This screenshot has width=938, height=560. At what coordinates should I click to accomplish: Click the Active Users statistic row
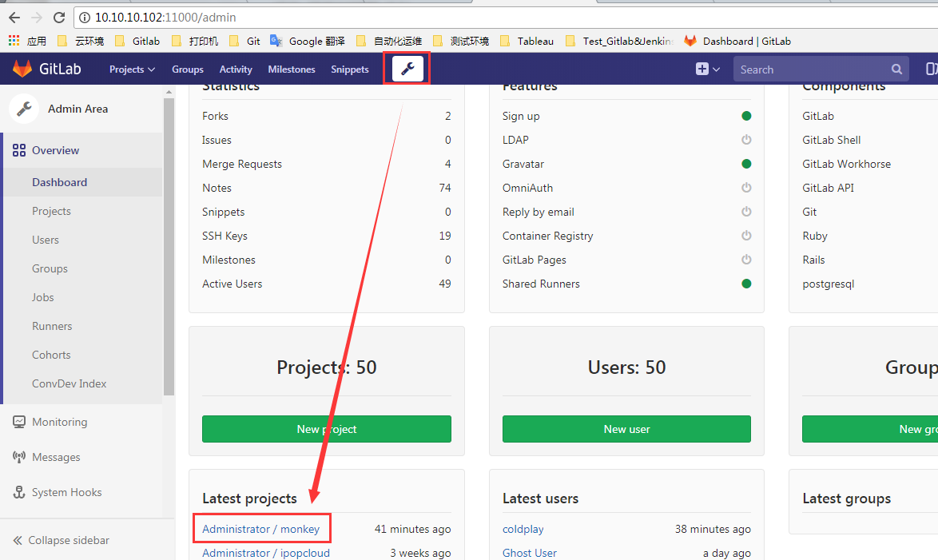pos(327,284)
